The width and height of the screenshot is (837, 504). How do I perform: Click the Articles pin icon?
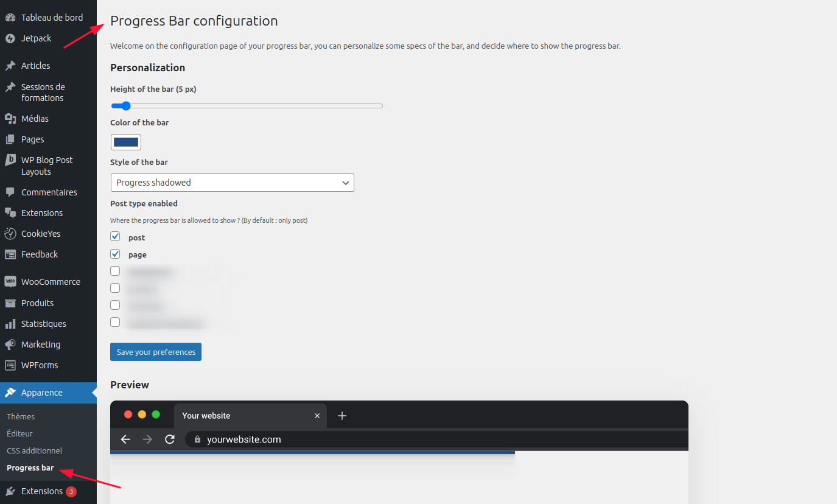click(10, 66)
